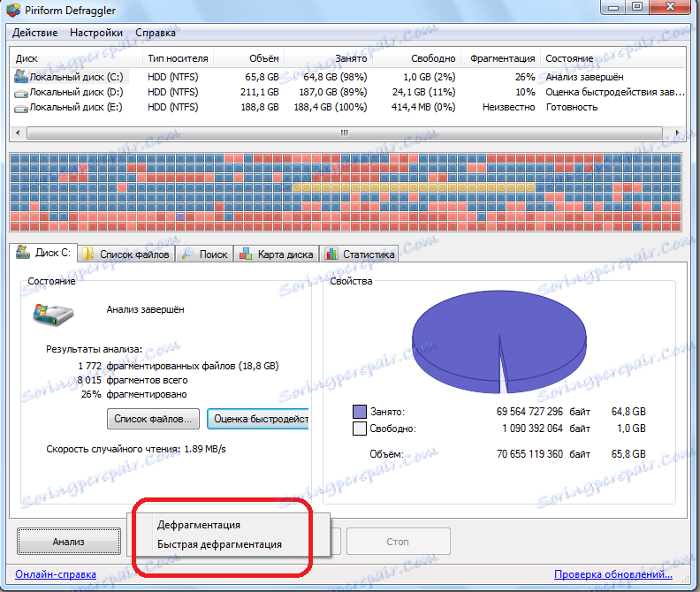Choose Дефрагментация from the popup menu
Screen dimensions: 700x592
(x=199, y=525)
